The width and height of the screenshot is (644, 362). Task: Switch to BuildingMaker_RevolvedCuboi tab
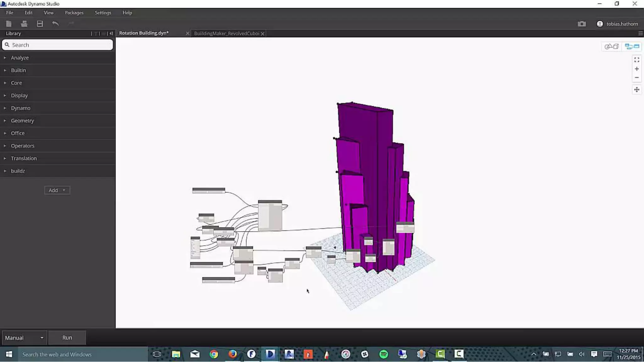[226, 33]
